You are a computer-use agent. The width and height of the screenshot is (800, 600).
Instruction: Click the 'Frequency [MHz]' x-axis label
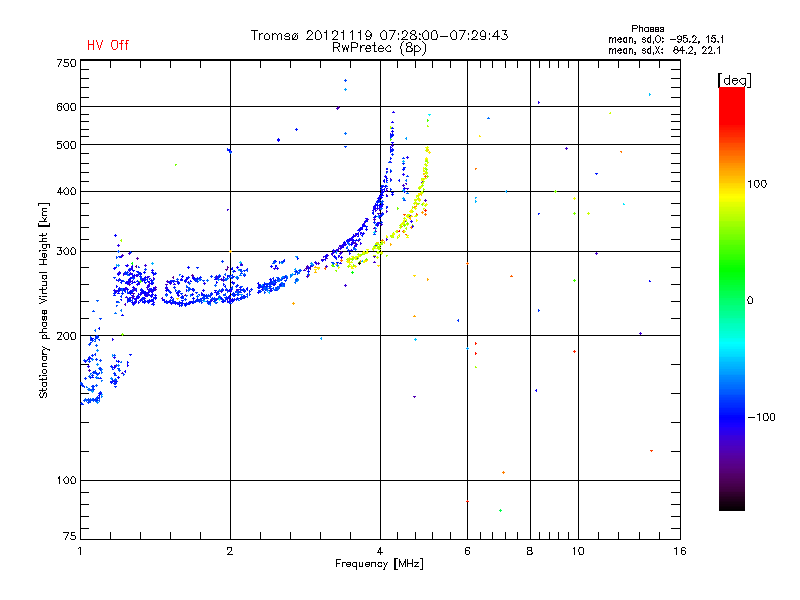click(x=379, y=564)
